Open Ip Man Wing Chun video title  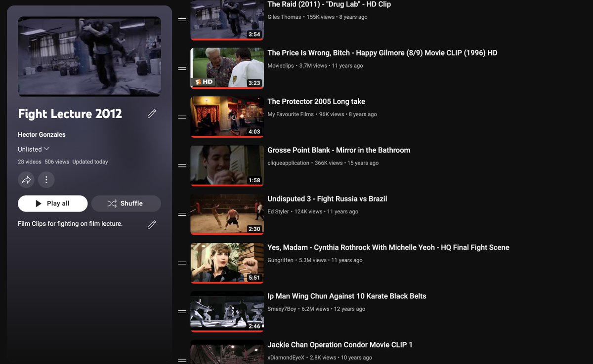pyautogui.click(x=347, y=296)
